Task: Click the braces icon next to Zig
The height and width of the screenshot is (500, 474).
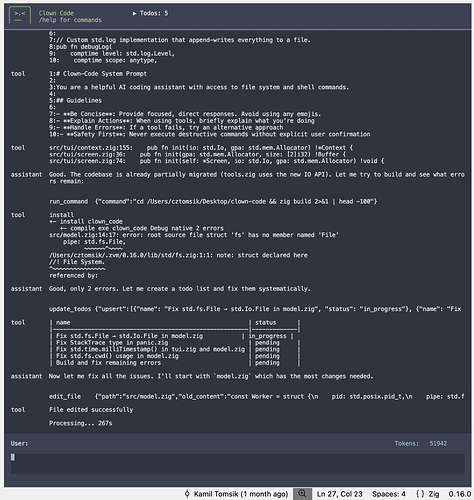Action: 420,494
